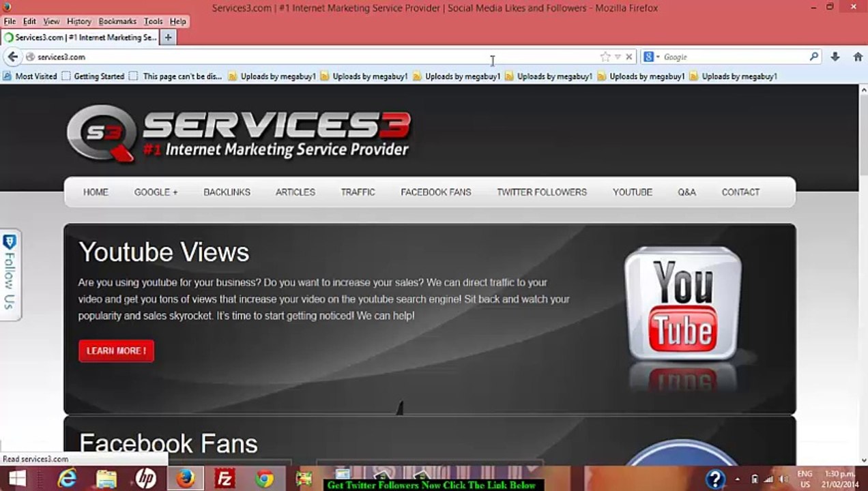868x491 pixels.
Task: Open FileZilla from taskbar
Action: coord(225,479)
